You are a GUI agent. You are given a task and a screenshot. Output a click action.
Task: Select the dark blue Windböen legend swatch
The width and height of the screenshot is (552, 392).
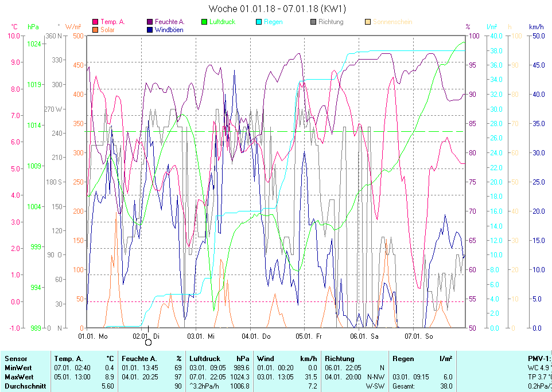tap(149, 30)
